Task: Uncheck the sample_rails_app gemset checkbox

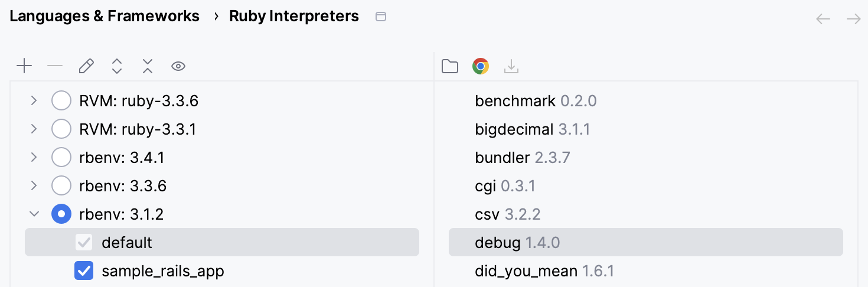Action: 84,271
